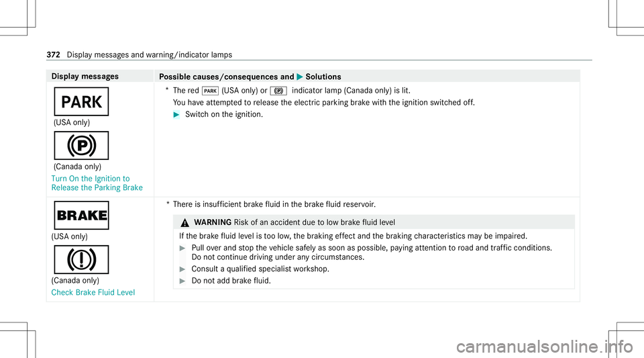Image resolution: width=644 pixels, height=358 pixels.
Task: Click the Display messages column header
Action: click(x=85, y=77)
